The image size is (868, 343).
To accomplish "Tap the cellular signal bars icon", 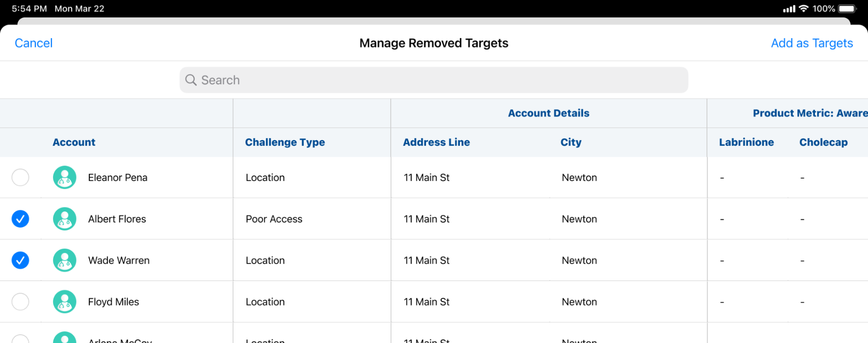I will click(789, 9).
